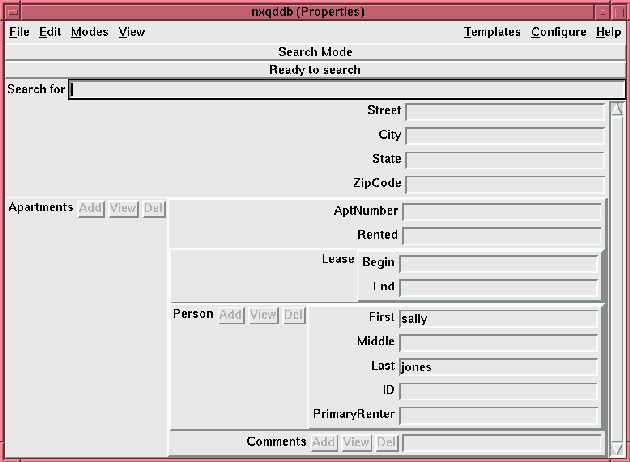Open the View menu
This screenshot has height=462, width=630.
pos(132,32)
